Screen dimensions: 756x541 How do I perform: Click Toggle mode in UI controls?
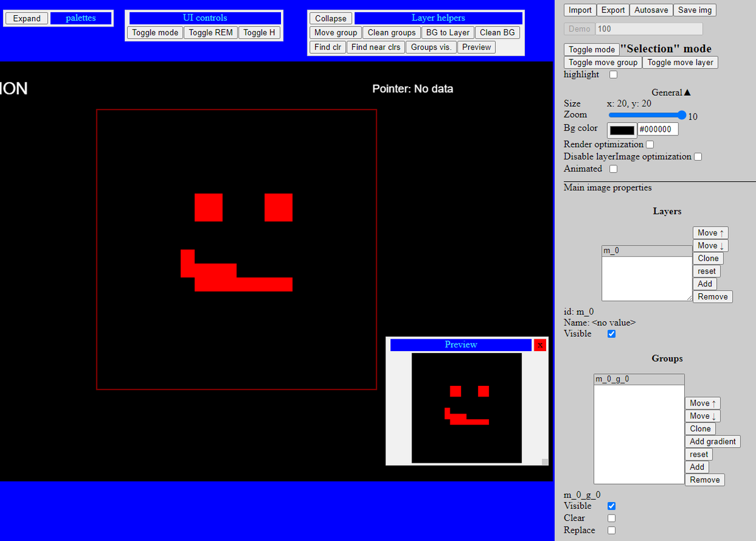(155, 33)
